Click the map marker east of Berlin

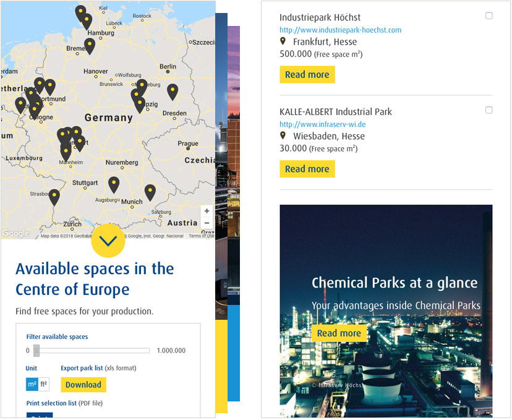tap(173, 91)
